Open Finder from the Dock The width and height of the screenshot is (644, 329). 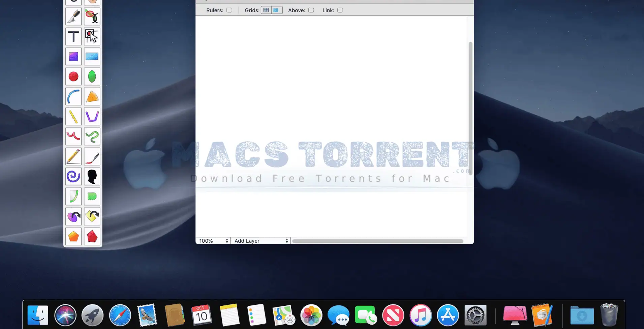coord(38,316)
